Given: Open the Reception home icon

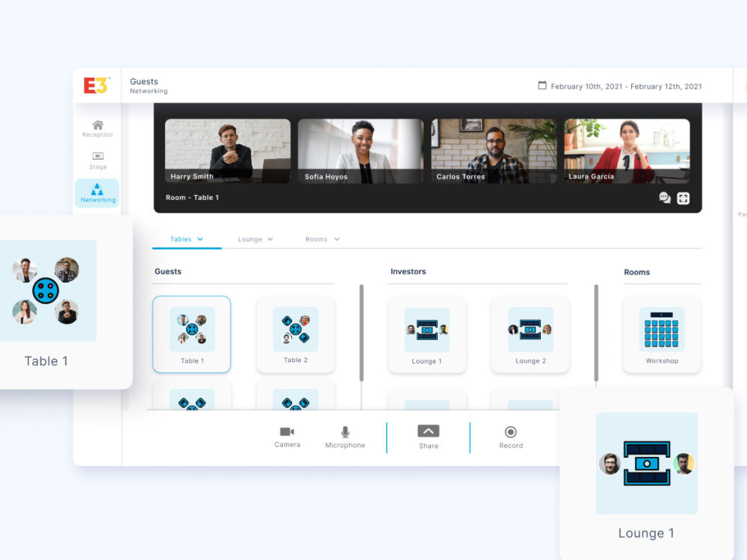Looking at the screenshot, I should point(98,125).
